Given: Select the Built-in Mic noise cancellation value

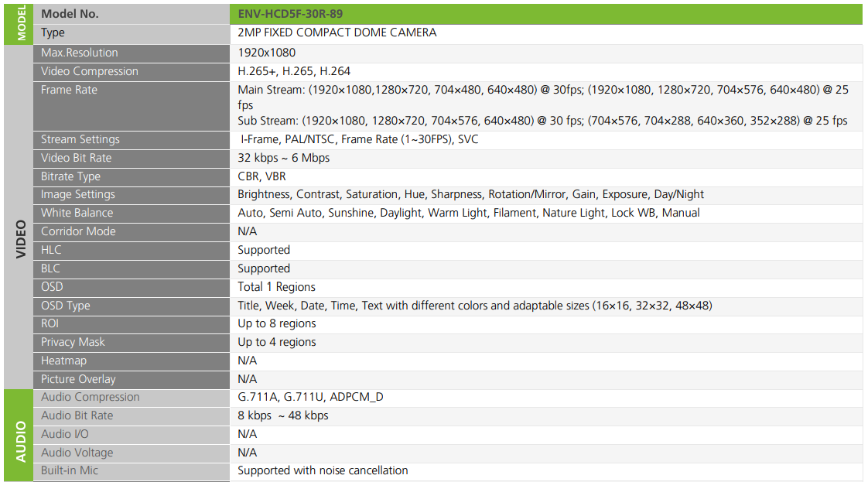Looking at the screenshot, I should (323, 470).
